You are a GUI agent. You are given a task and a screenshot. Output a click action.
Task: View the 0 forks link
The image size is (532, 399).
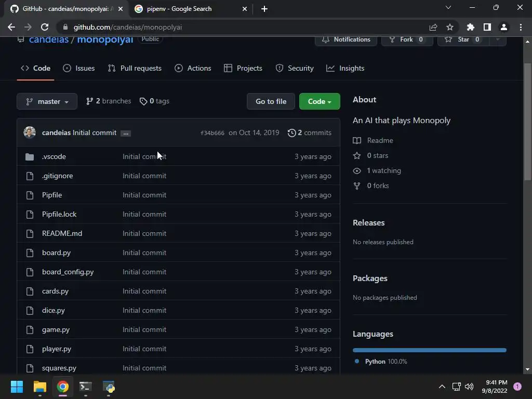pyautogui.click(x=371, y=185)
